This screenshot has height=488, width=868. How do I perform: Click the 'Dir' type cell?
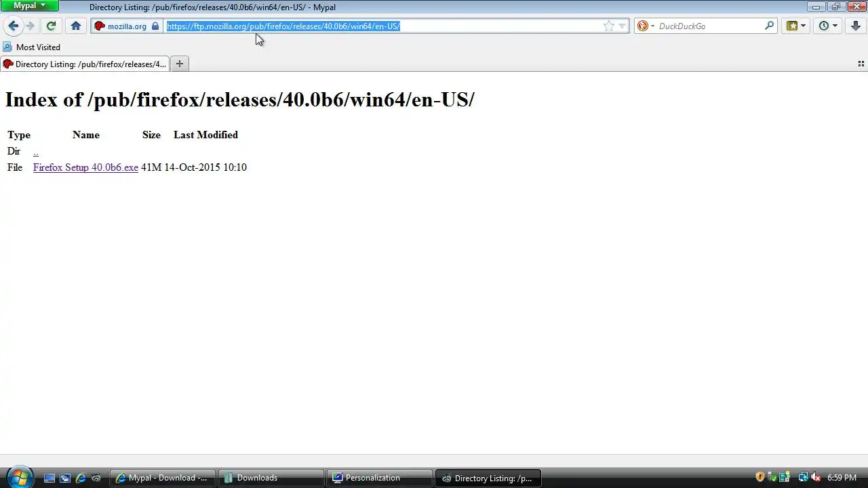click(14, 151)
